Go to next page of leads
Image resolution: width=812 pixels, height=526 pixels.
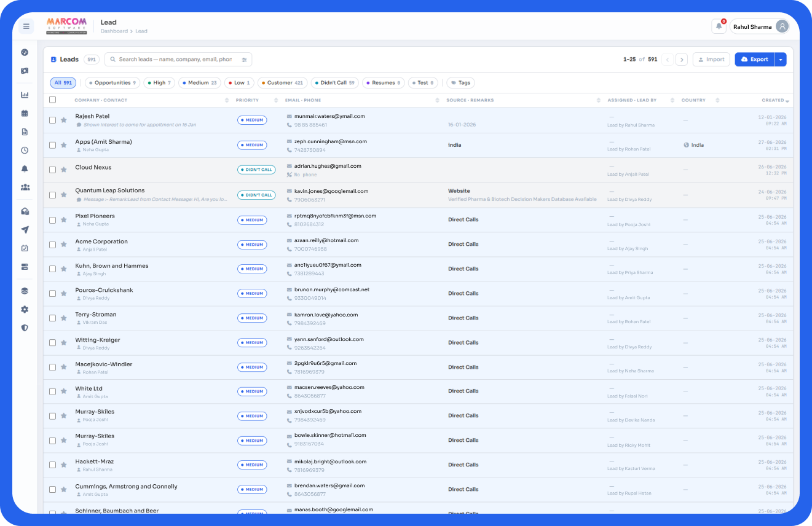(682, 60)
